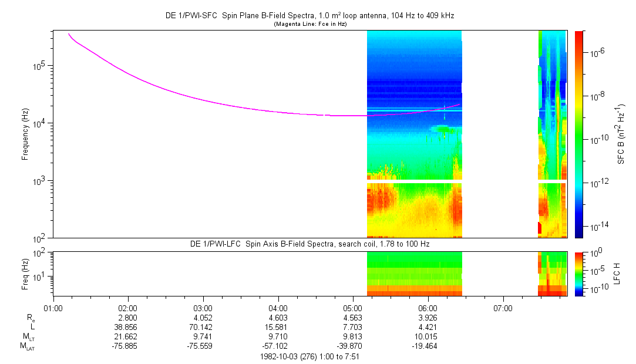The image size is (636, 364).
Task: Click the 'SFC B (nT² Hz⁻¹)' colorbar label
Action: point(621,134)
